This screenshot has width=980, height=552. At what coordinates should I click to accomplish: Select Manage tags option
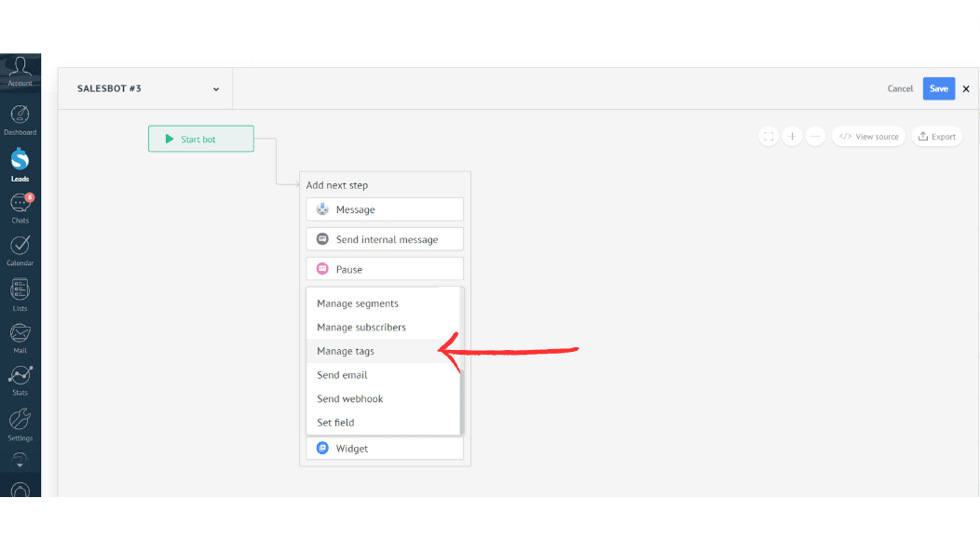[383, 351]
